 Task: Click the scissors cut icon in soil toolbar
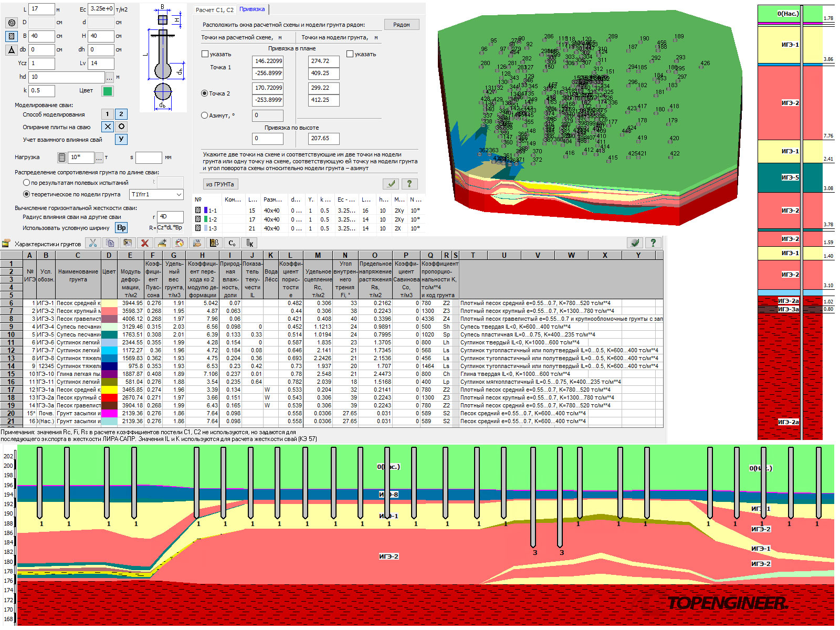(x=93, y=243)
